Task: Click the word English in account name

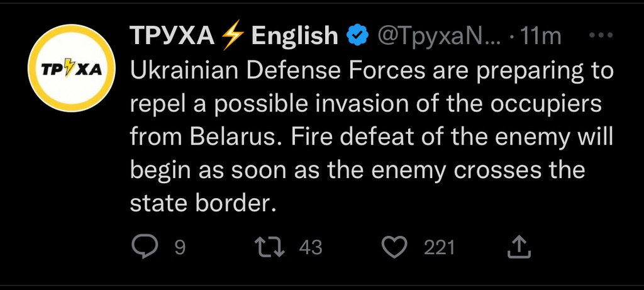Action: point(294,36)
